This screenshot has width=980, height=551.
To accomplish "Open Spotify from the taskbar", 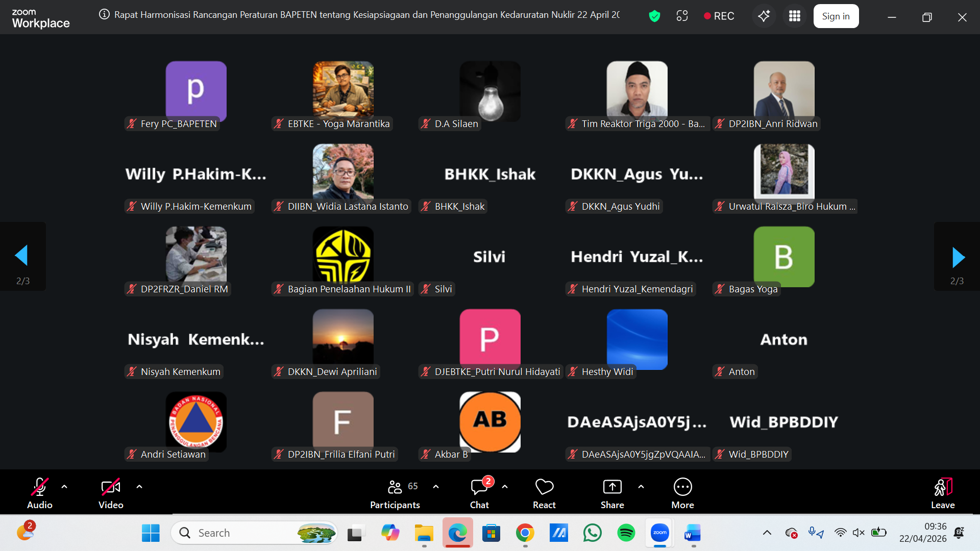I will (x=626, y=533).
